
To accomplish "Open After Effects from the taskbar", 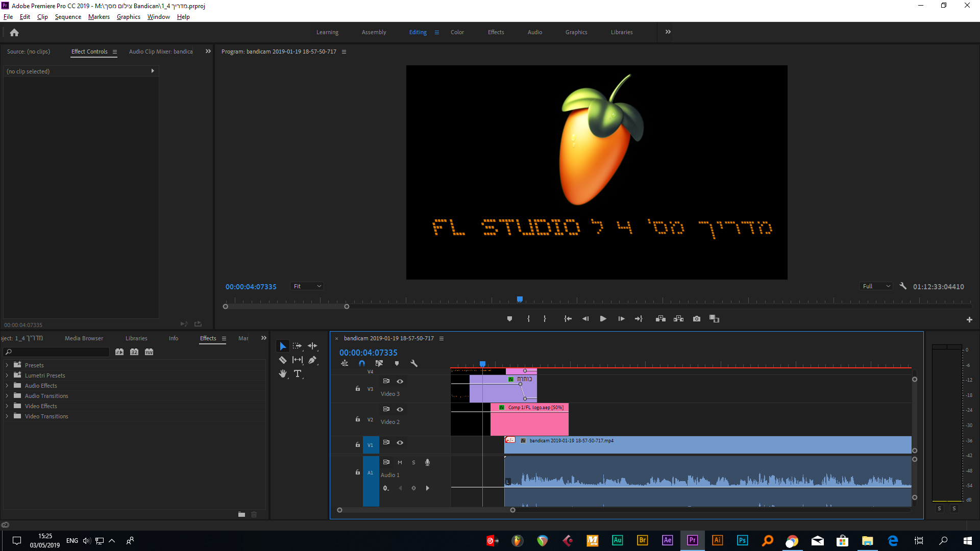I will pos(667,540).
